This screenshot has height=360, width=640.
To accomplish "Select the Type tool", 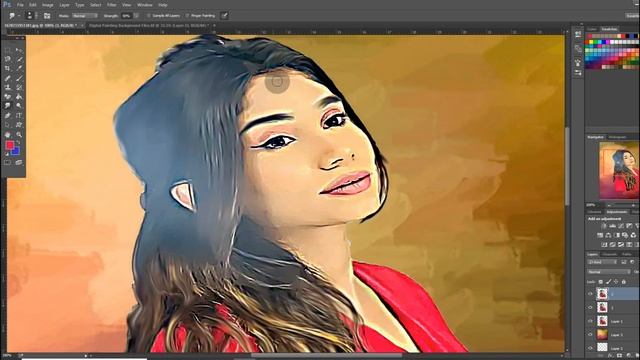I will (x=19, y=116).
